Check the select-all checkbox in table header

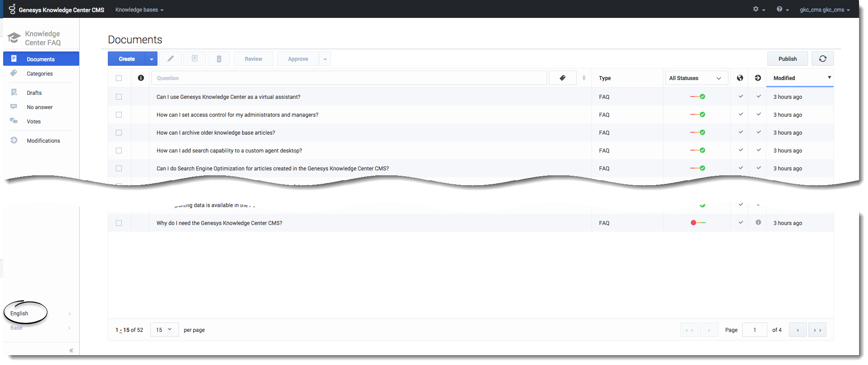tap(119, 78)
